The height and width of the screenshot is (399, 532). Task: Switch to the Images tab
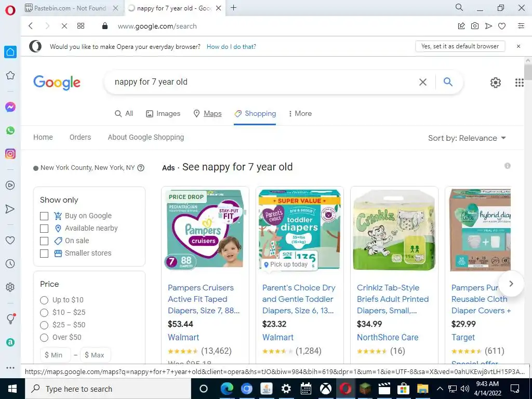(x=163, y=114)
